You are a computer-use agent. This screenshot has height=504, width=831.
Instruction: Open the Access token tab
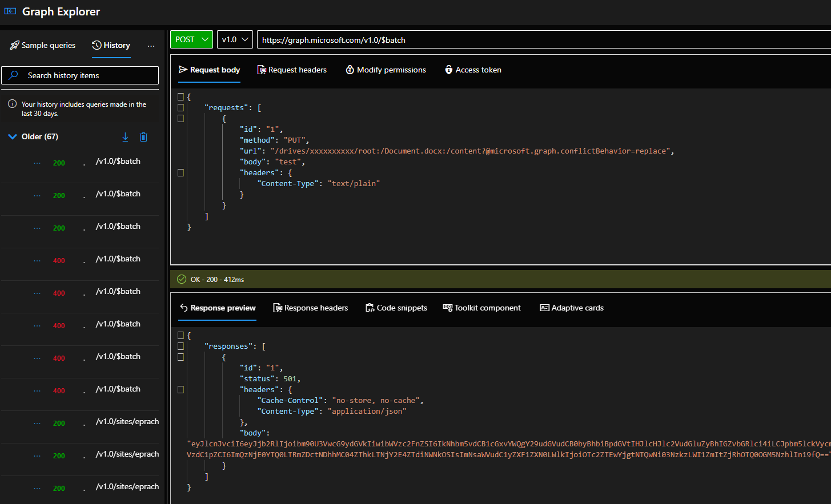tap(473, 70)
